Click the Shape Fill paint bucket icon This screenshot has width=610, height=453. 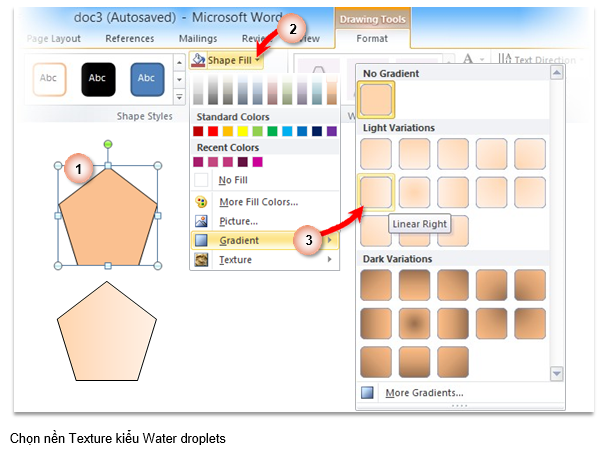coord(198,60)
